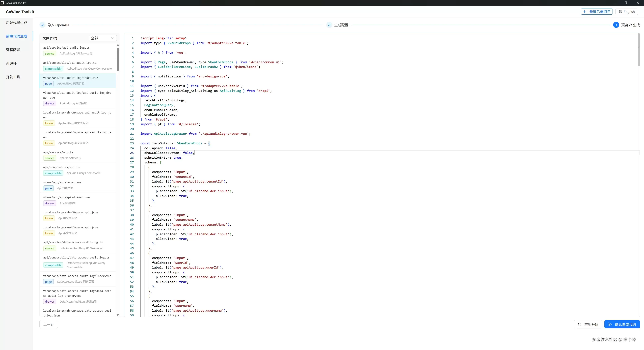644x350 pixels.
Task: Open 远程配置 in the sidebar
Action: (16, 50)
